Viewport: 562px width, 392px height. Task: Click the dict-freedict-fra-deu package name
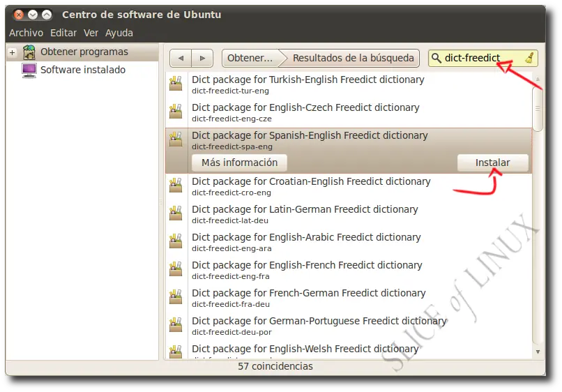(x=231, y=305)
